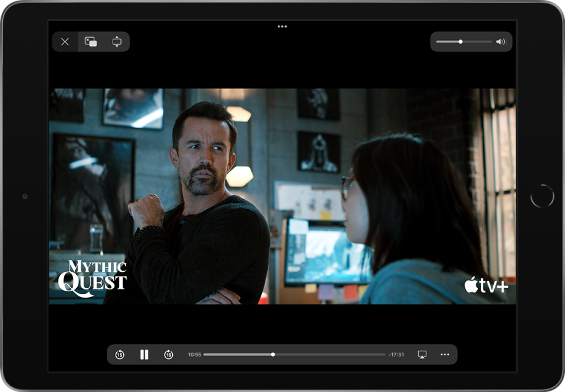Pause the video playback

point(144,354)
